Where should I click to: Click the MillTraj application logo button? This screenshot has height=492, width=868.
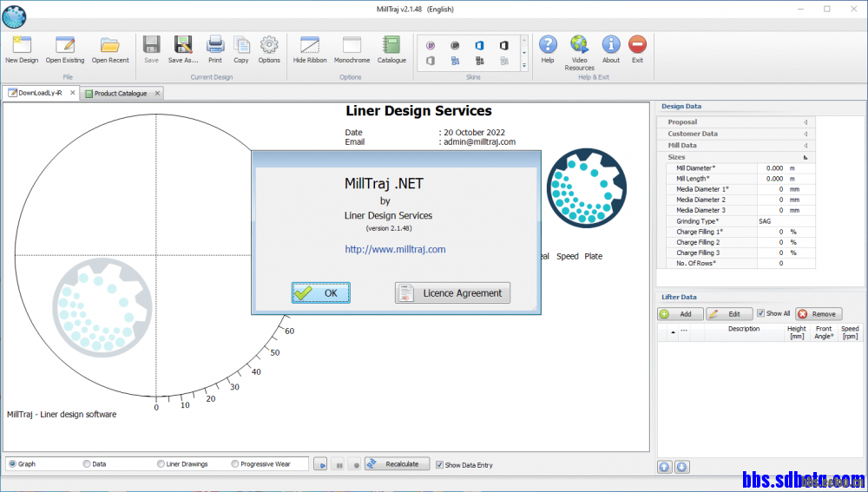(14, 16)
